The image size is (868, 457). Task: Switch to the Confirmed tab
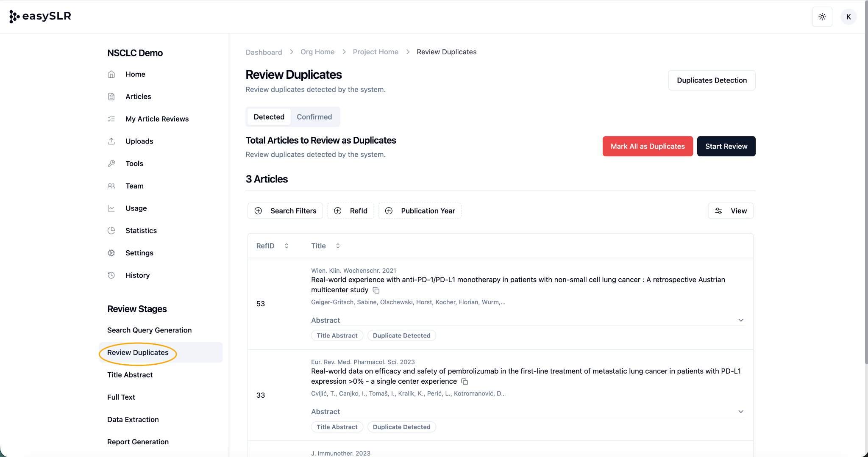coord(314,117)
